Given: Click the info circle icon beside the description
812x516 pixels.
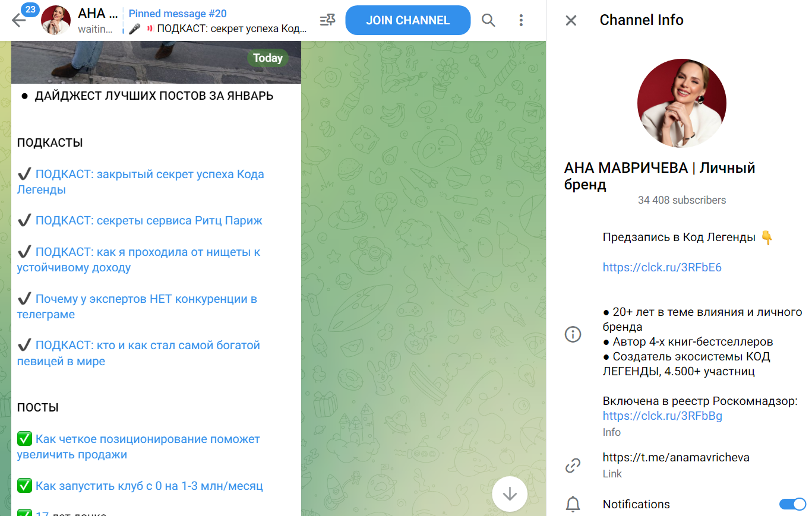Looking at the screenshot, I should pyautogui.click(x=573, y=334).
